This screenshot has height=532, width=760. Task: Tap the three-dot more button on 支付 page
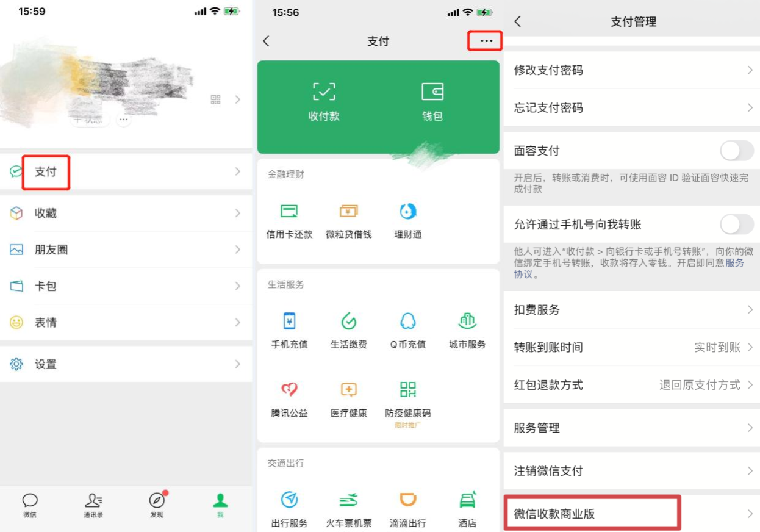(486, 41)
